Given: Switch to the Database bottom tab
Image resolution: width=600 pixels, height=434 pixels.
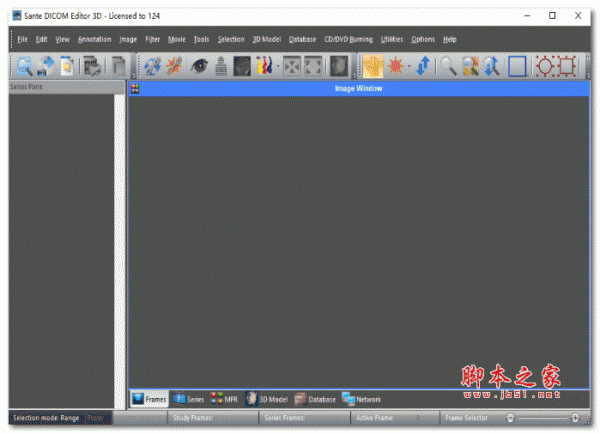Looking at the screenshot, I should coord(315,399).
